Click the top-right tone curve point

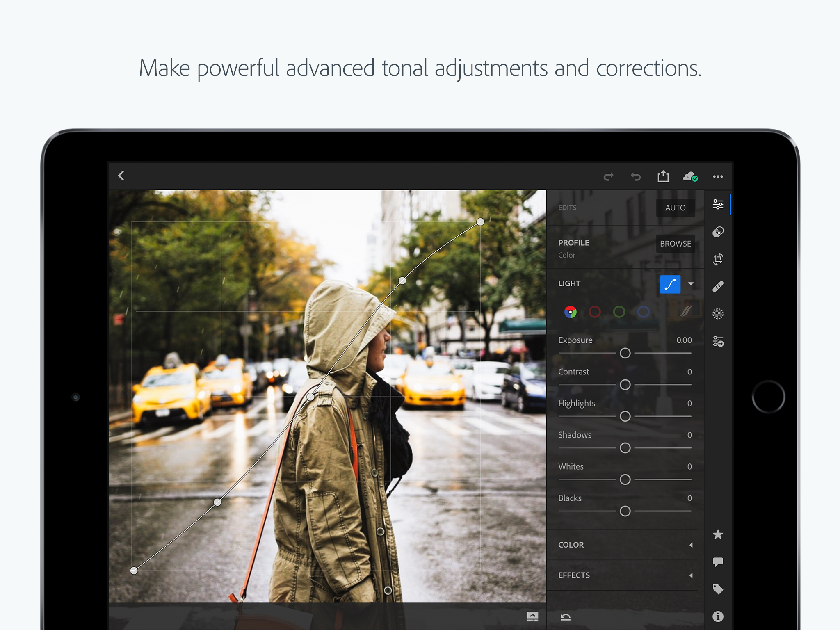480,222
